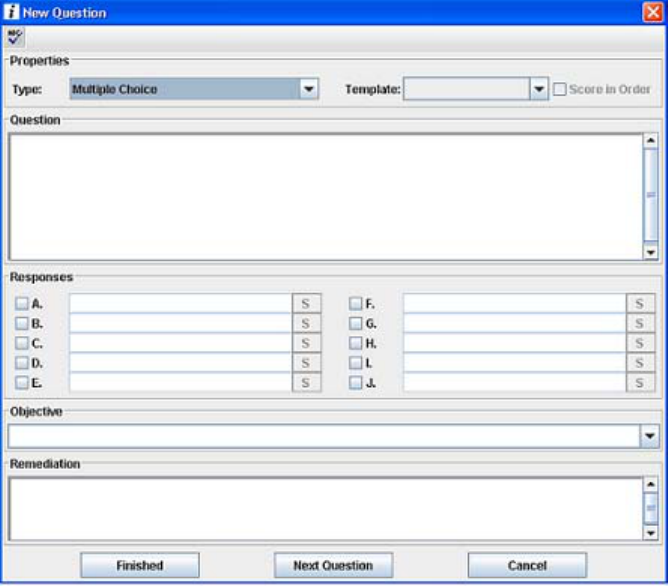This screenshot has height=586, width=668.
Task: Focus the response D text field
Action: click(x=181, y=363)
